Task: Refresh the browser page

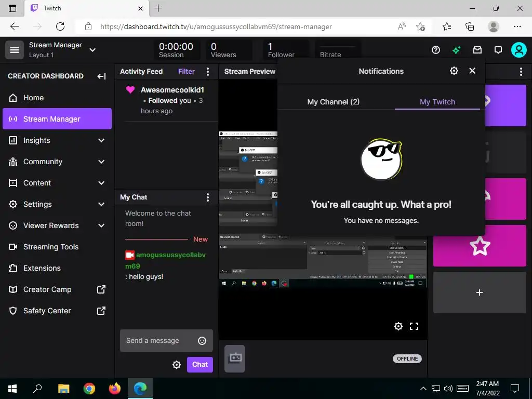Action: [x=60, y=26]
